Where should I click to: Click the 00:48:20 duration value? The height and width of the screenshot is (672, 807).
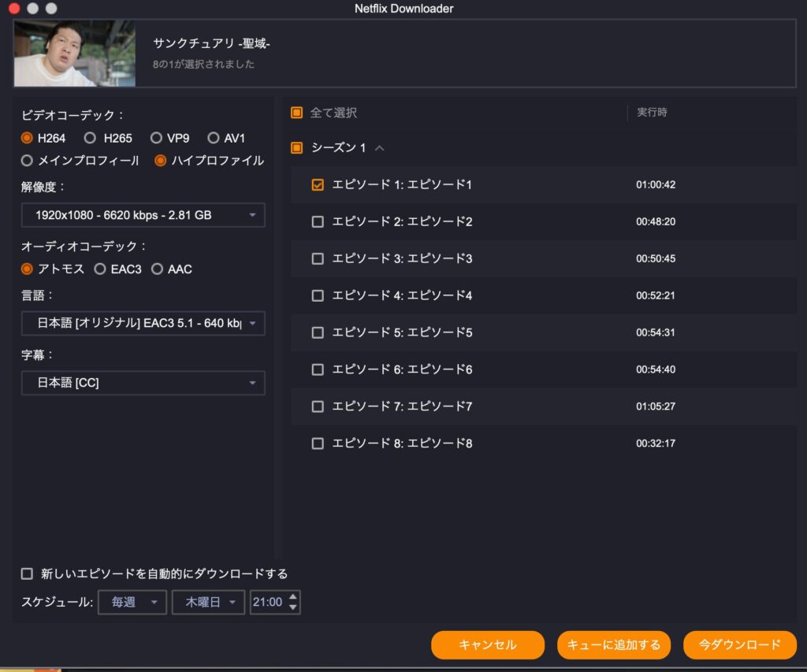pyautogui.click(x=656, y=222)
